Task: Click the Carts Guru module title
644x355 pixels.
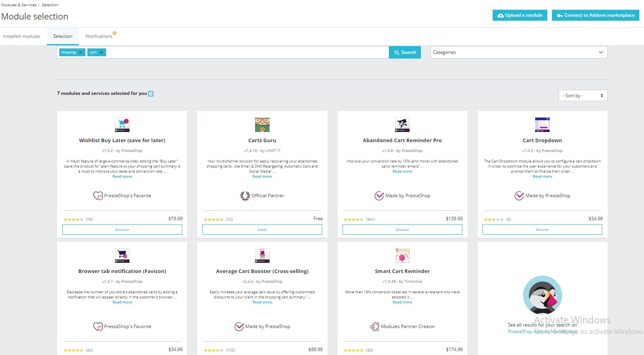Action: point(262,141)
